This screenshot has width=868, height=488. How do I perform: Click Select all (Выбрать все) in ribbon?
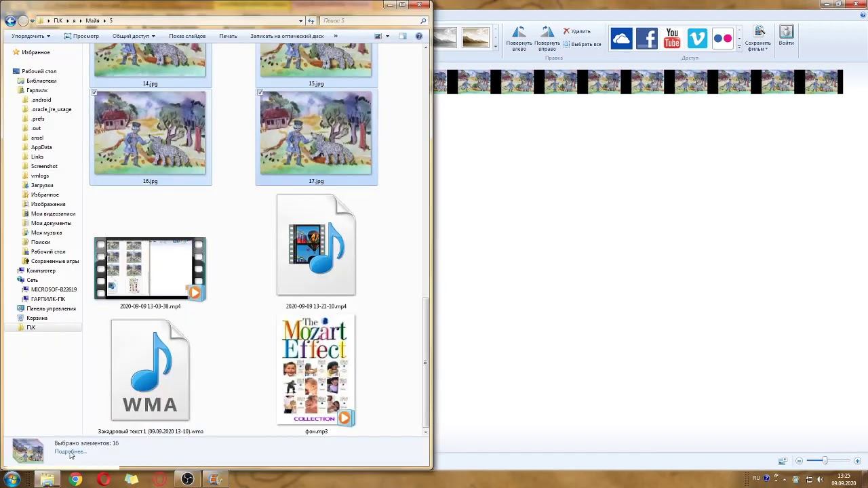pyautogui.click(x=582, y=44)
